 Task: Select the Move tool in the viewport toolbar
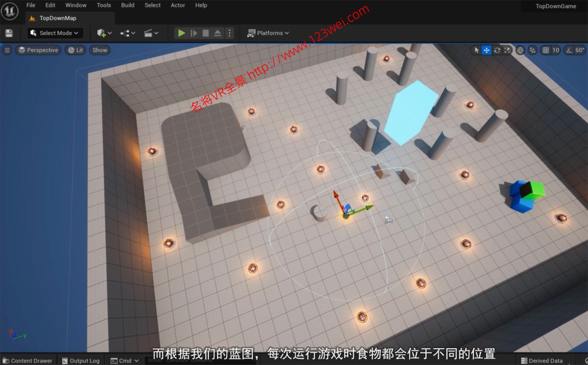(486, 50)
